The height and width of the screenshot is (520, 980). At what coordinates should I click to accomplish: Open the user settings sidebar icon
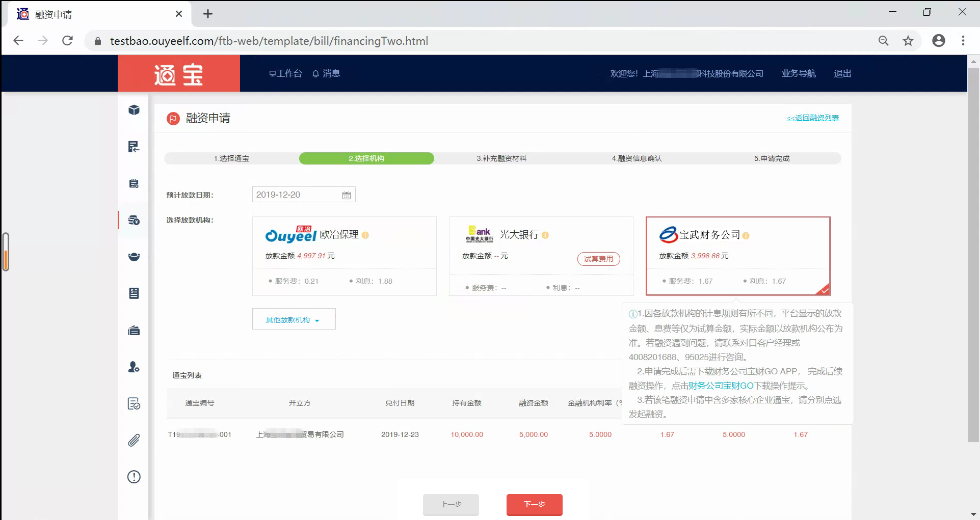134,367
